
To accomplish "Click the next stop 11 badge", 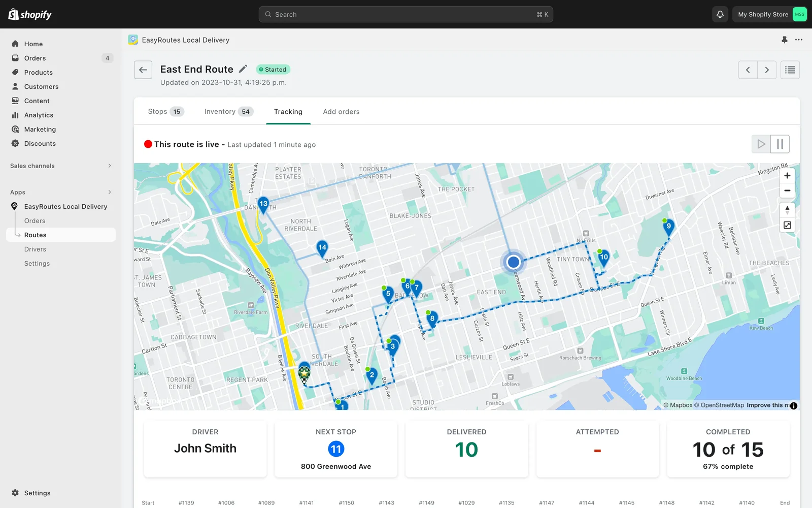I will 336,449.
